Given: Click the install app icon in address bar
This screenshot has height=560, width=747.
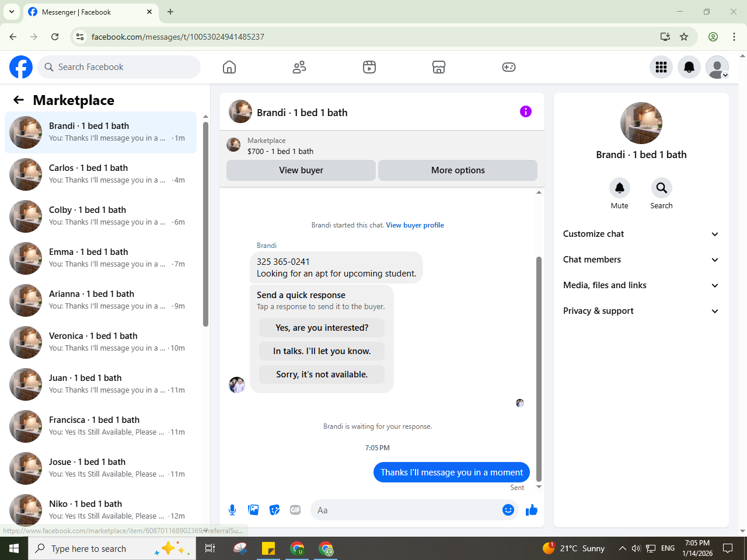Looking at the screenshot, I should [x=665, y=37].
